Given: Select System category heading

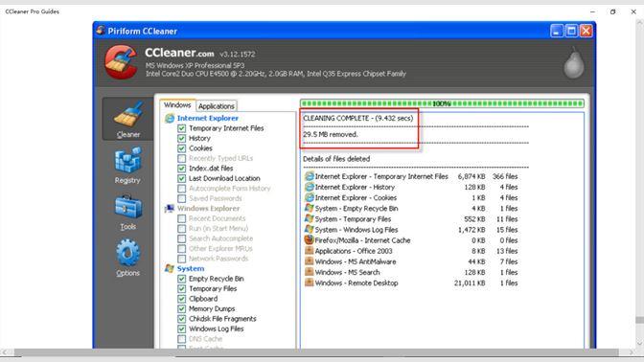Looking at the screenshot, I should point(191,268).
